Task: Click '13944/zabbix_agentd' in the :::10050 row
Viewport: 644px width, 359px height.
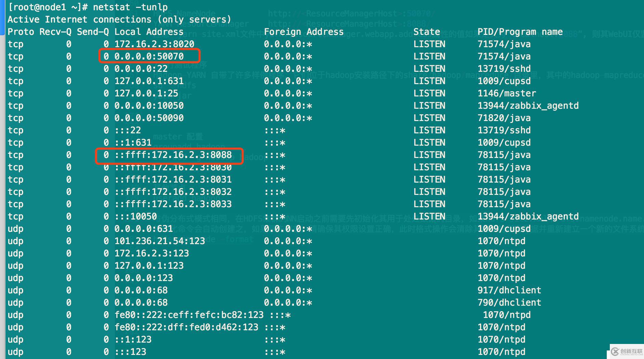Action: coord(528,216)
